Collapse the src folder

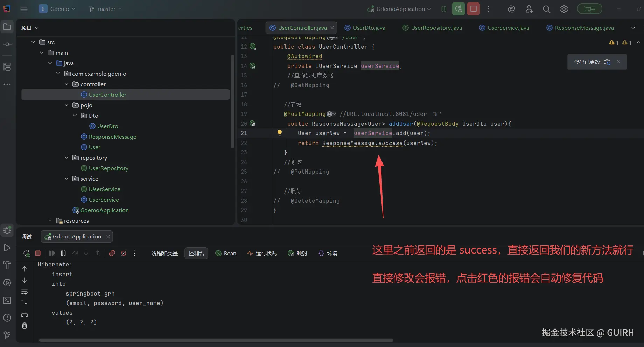tap(33, 42)
